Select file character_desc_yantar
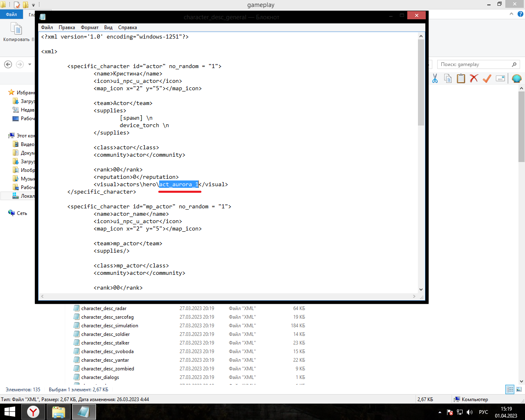 click(105, 360)
